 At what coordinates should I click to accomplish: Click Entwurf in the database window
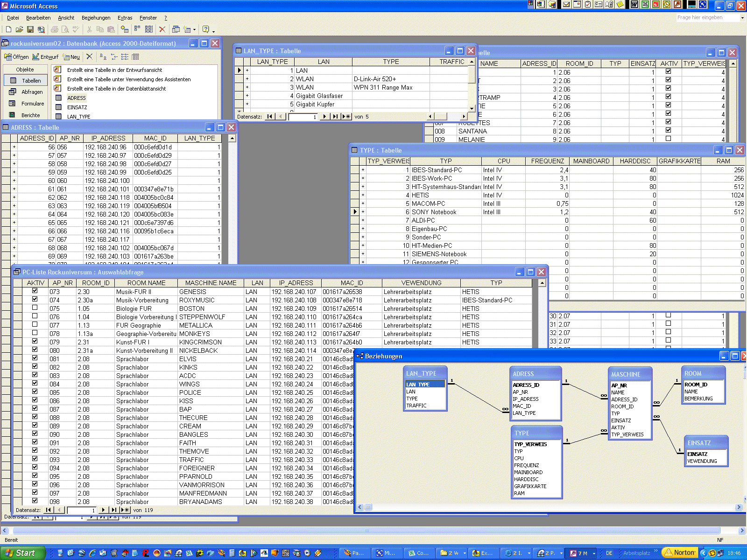point(45,57)
